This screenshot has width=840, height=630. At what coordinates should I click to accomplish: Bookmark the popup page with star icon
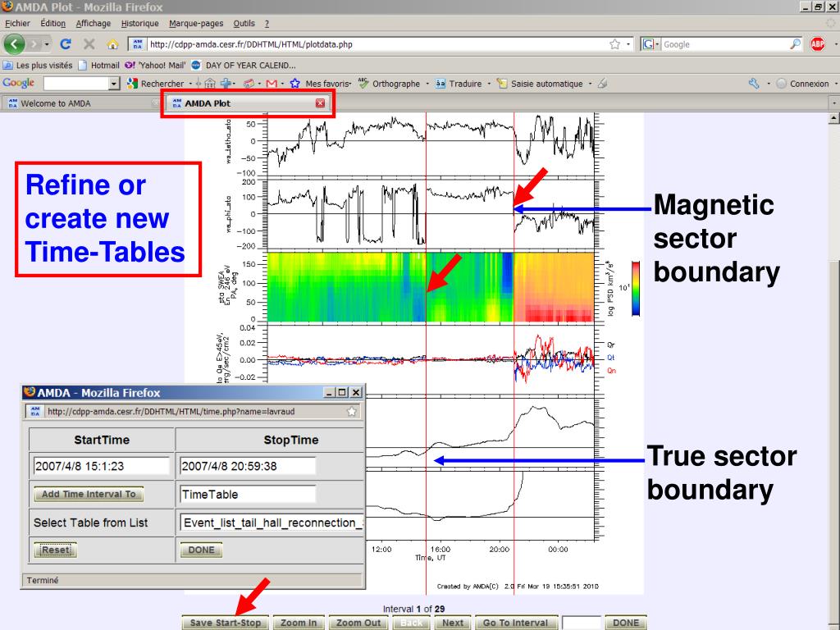[351, 412]
